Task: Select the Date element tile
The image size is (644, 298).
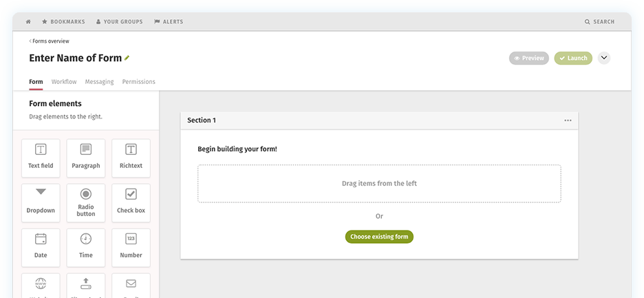Action: [41, 248]
